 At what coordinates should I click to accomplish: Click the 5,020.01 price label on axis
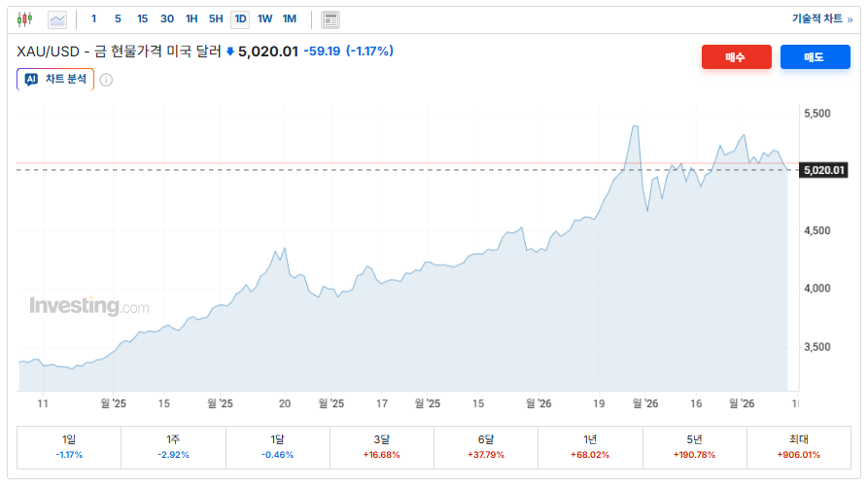824,170
